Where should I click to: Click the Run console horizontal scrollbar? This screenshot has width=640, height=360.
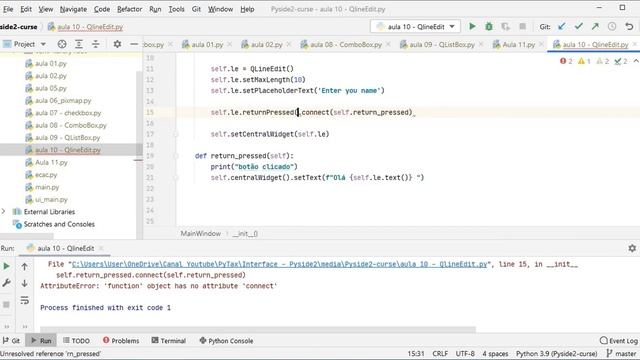click(x=258, y=329)
